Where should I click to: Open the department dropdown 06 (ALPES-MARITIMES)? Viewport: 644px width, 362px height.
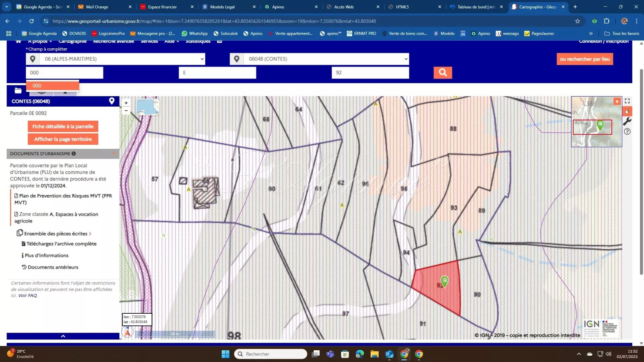click(122, 59)
